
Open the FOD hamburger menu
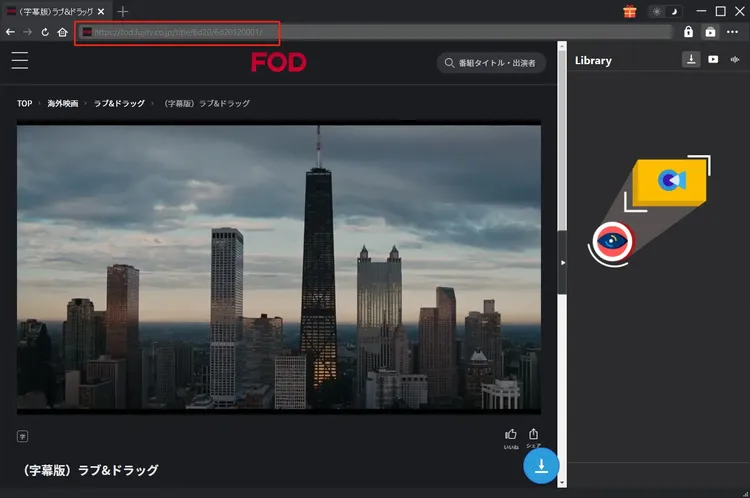point(20,61)
